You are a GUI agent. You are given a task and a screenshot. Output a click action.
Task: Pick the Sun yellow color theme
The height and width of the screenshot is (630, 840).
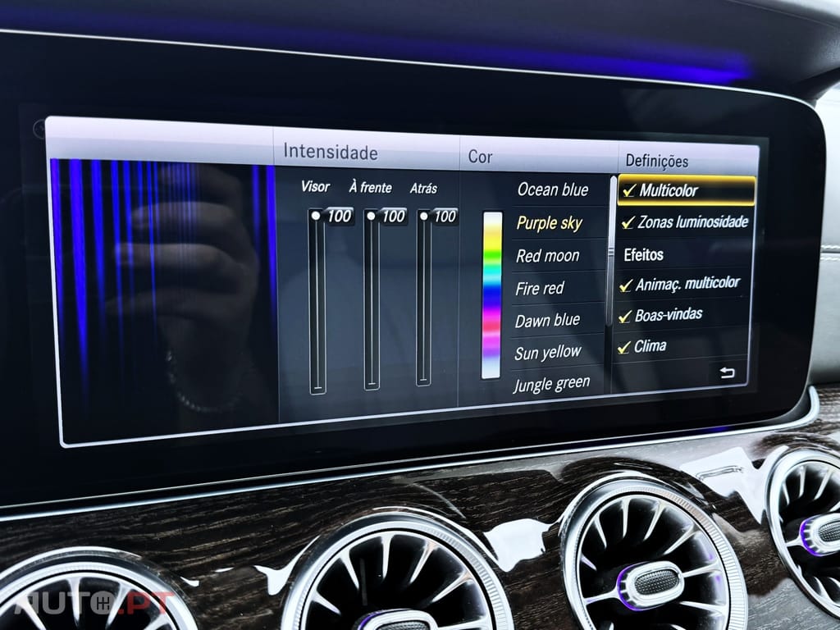tap(547, 353)
